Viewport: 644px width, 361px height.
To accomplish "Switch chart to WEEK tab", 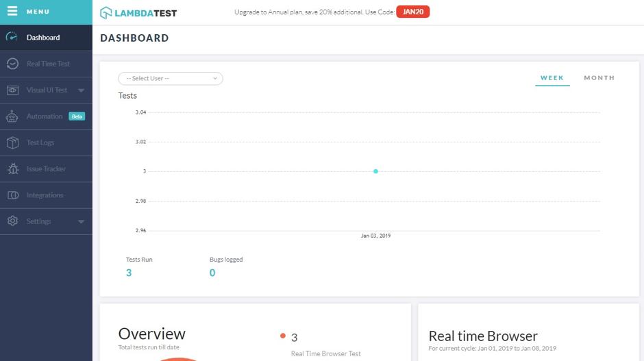I will coord(552,77).
